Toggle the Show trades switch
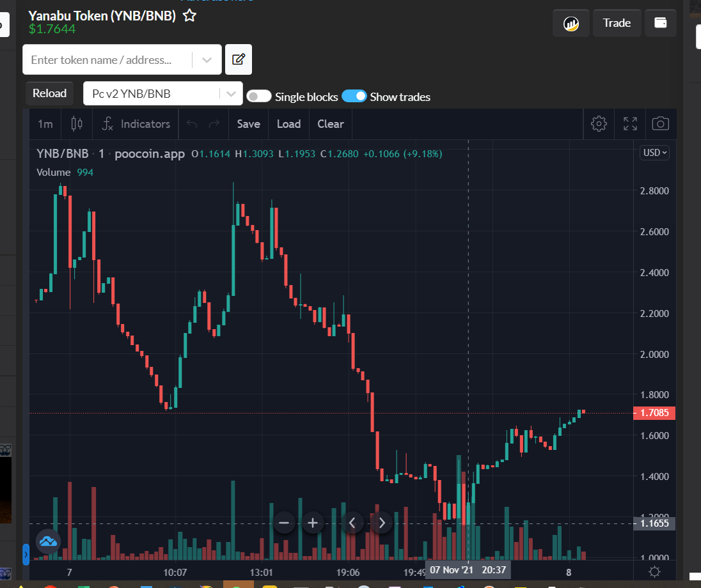Image resolution: width=701 pixels, height=588 pixels. (x=354, y=96)
